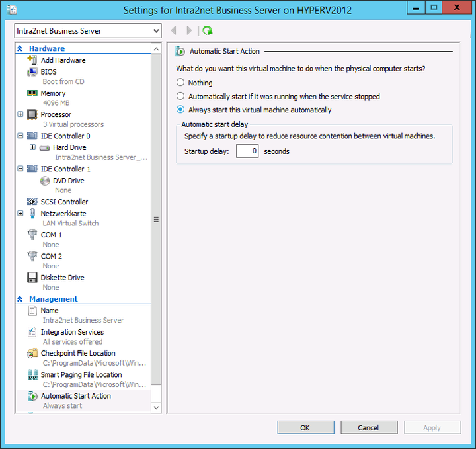The width and height of the screenshot is (476, 449).
Task: Click the Add Hardware icon
Action: [32, 60]
